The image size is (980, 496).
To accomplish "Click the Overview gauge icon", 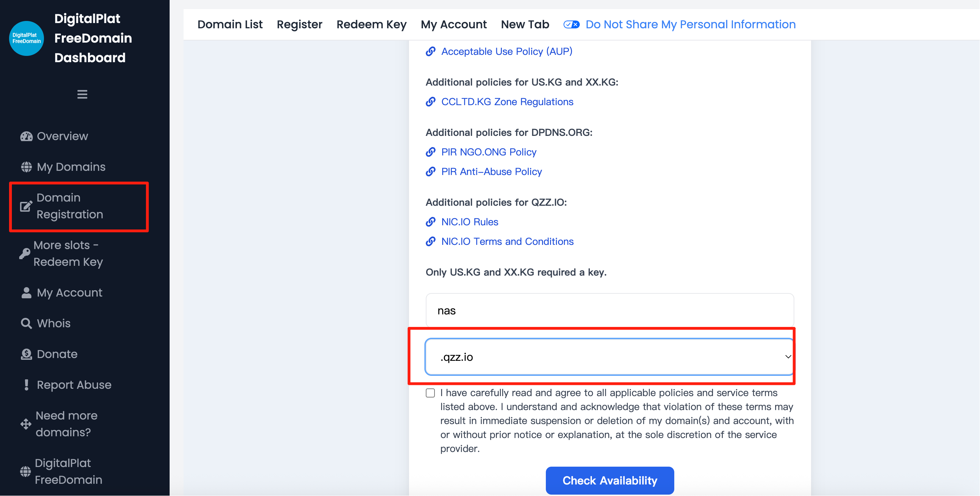I will [x=26, y=136].
